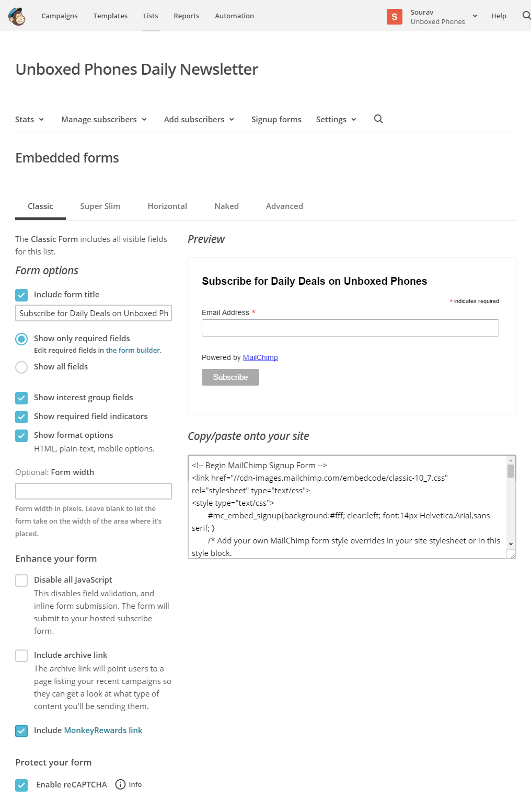The image size is (531, 812).
Task: Select the Show all fields radio button
Action: pyautogui.click(x=21, y=367)
